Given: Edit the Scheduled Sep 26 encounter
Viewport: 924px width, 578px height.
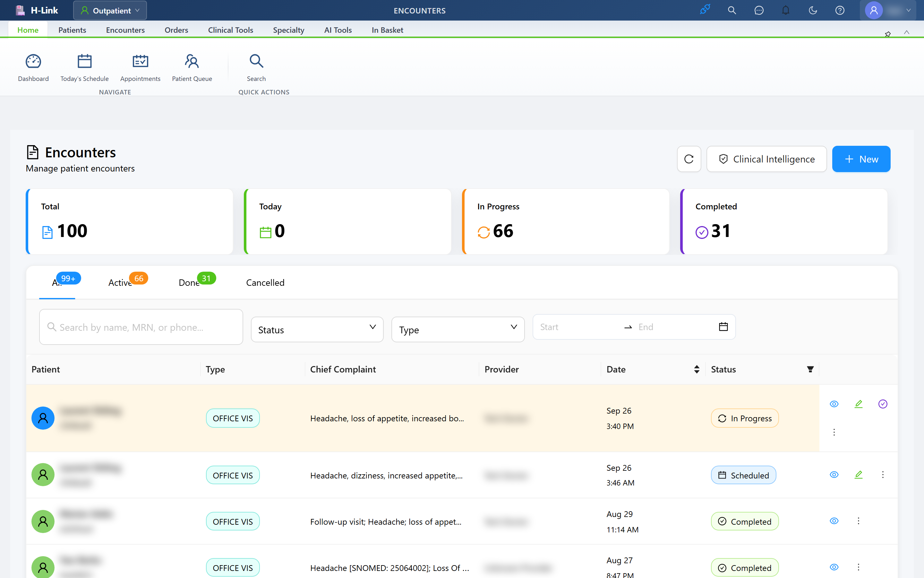Looking at the screenshot, I should click(x=858, y=475).
